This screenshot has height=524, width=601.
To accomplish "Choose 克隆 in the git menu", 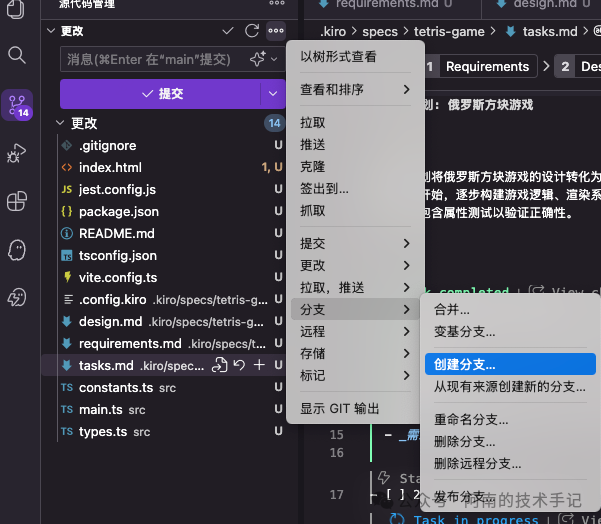I will [x=355, y=167].
